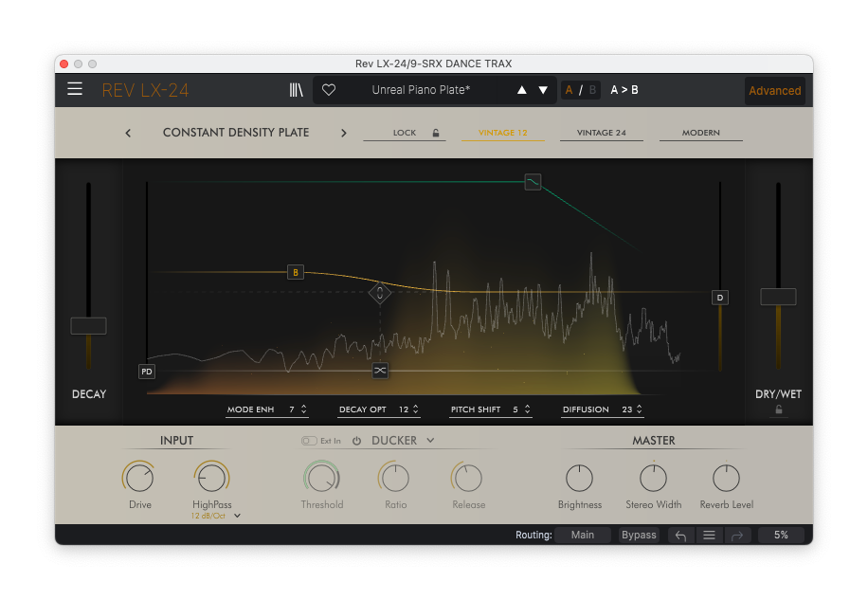Image resolution: width=868 pixels, height=600 pixels.
Task: Open the preset library browser icon
Action: coord(297,90)
